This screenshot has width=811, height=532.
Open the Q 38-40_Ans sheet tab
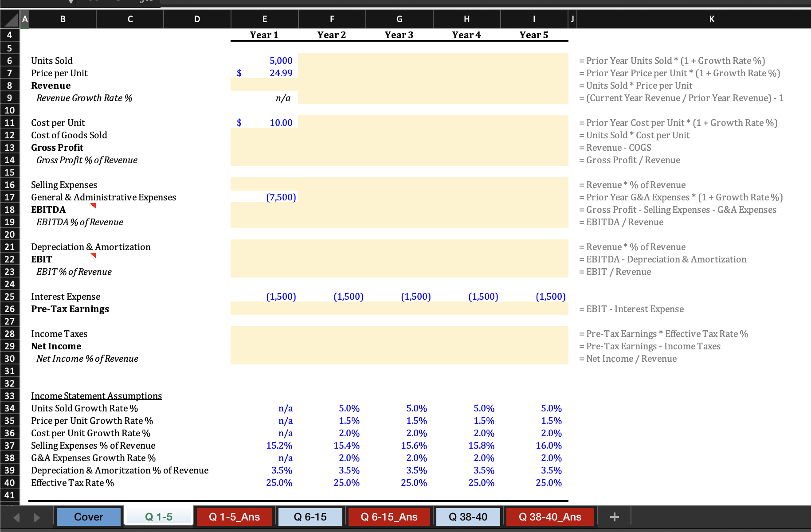(x=550, y=517)
